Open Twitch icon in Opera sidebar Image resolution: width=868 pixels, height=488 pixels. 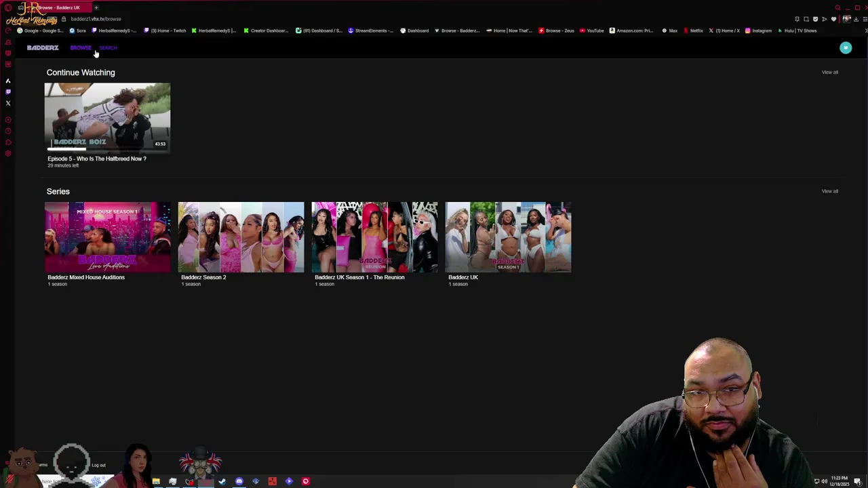(x=8, y=91)
